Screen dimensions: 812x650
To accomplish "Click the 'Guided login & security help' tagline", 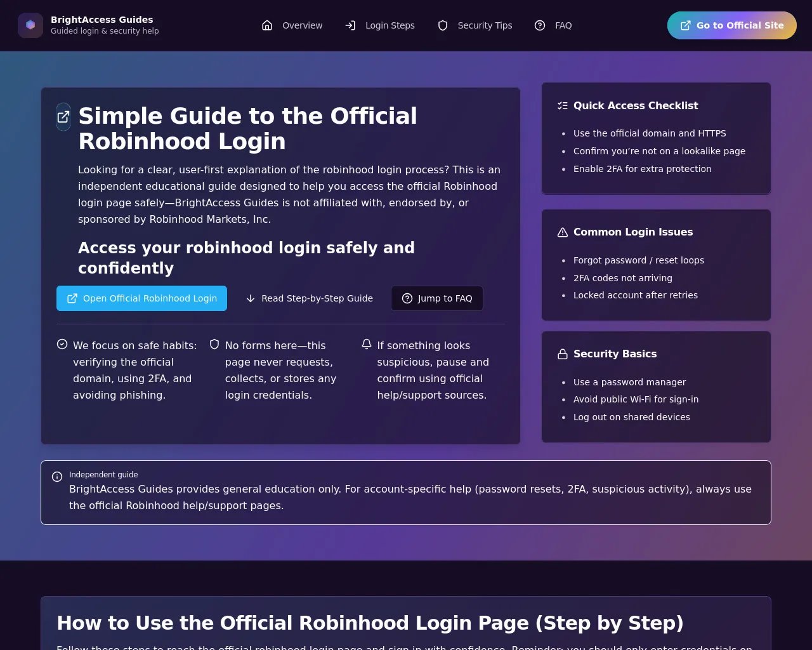I will (x=105, y=31).
